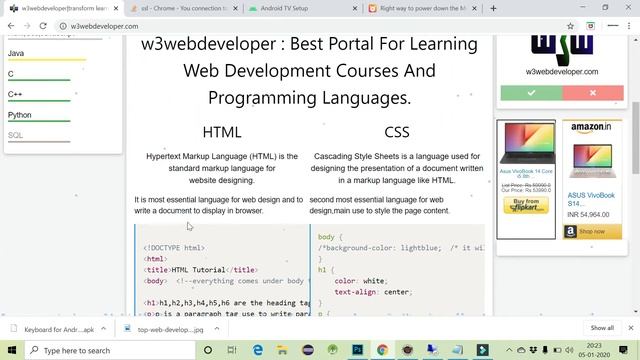Switch to the ssl - Chrome tab
Viewport: 640px width, 360px height.
point(184,8)
